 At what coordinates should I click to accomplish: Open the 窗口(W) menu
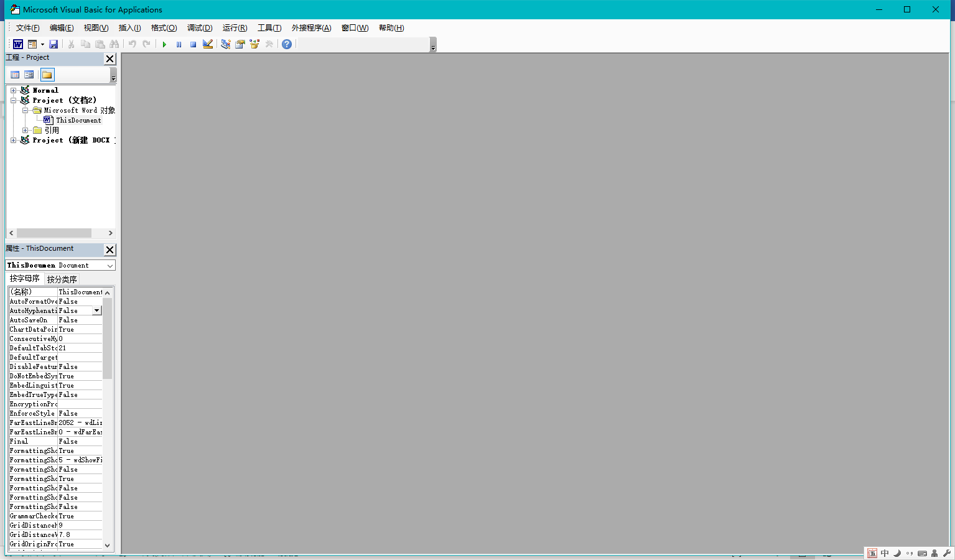point(355,28)
